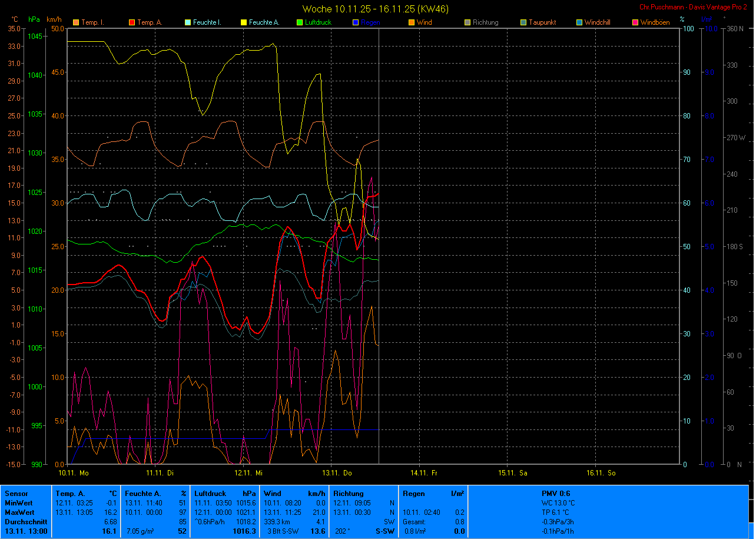Click the cyan Feuchte I. legend square
Screen dimensions: 756x539
click(188, 22)
